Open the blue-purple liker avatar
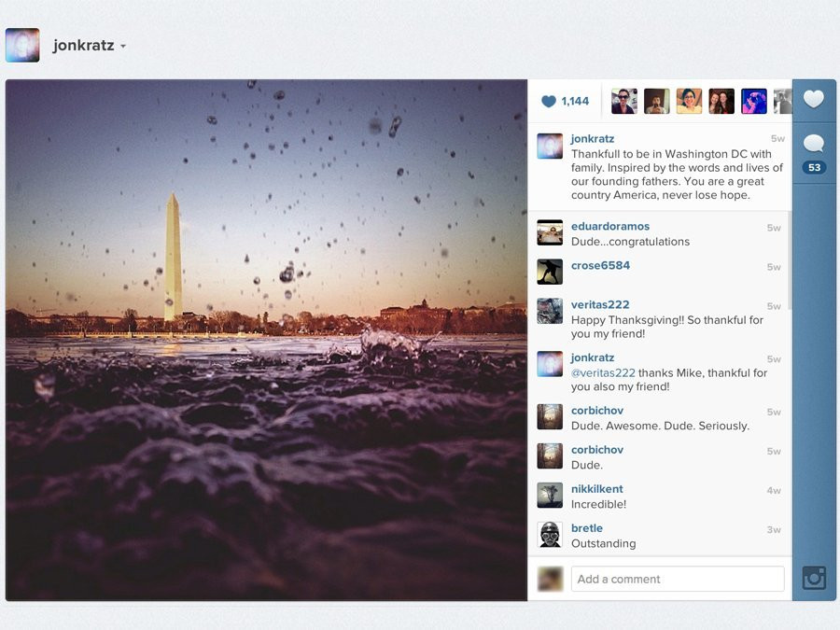 point(753,101)
